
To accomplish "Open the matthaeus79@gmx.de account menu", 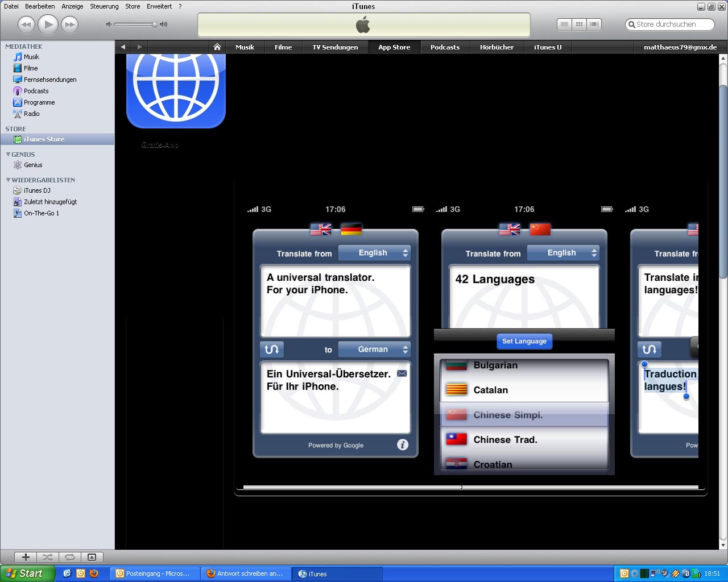I will click(680, 47).
